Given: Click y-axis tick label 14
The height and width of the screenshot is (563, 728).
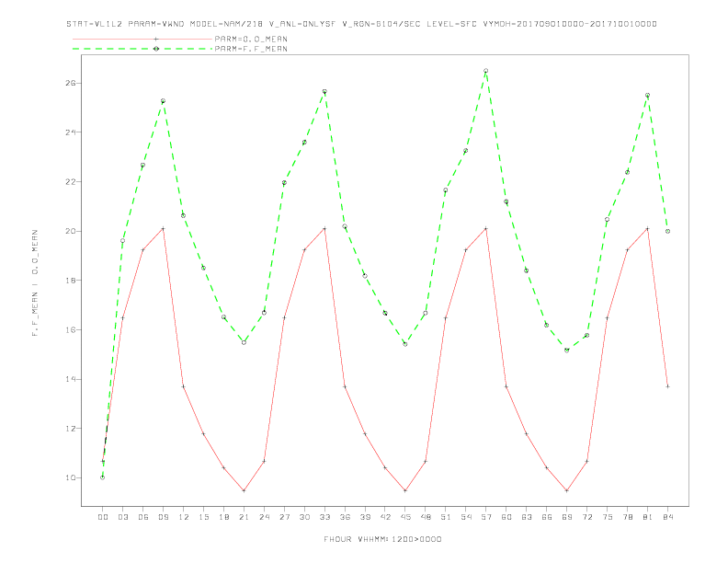Looking at the screenshot, I should (x=71, y=379).
